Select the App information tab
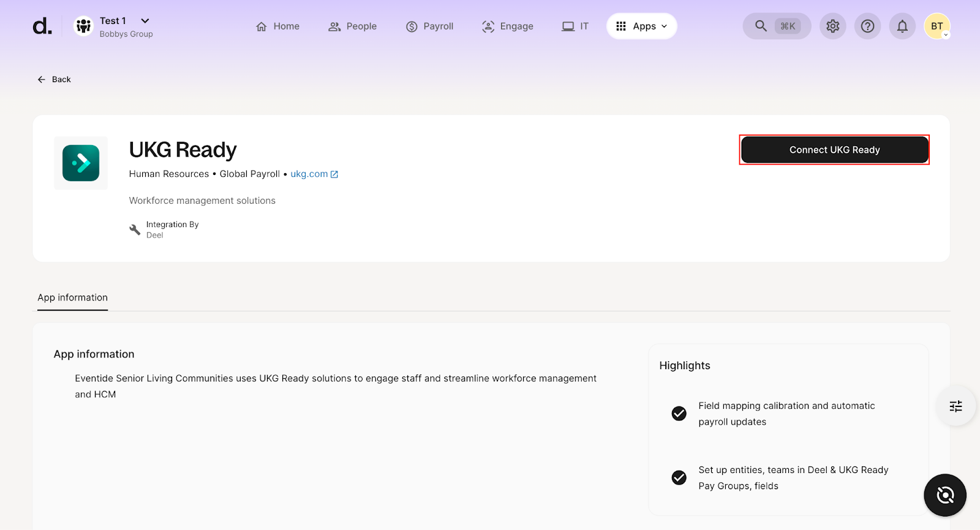980x530 pixels. (72, 297)
